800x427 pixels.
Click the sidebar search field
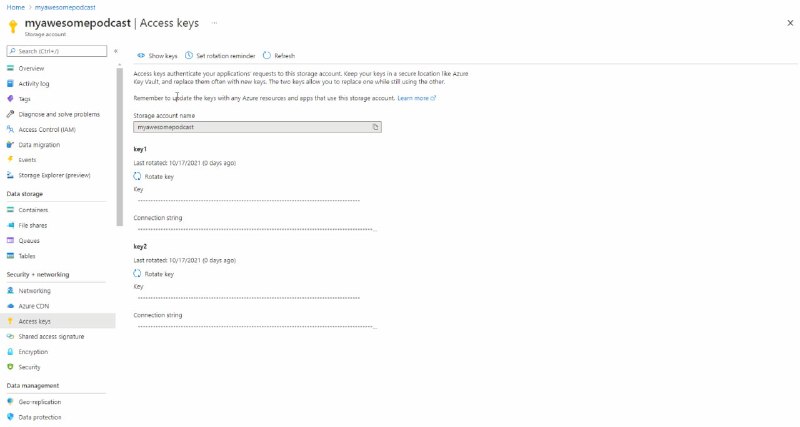click(x=57, y=51)
